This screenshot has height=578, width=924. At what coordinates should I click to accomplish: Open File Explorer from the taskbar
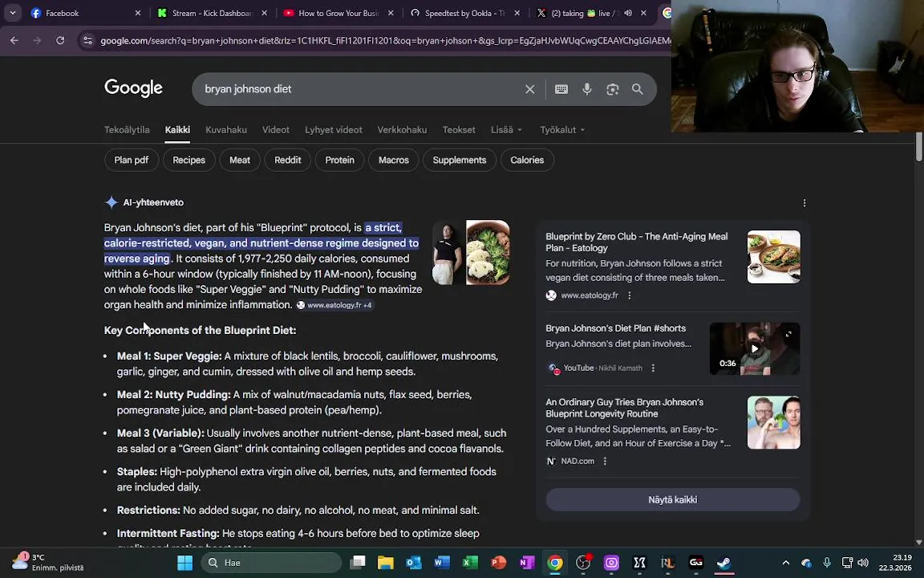coord(385,563)
